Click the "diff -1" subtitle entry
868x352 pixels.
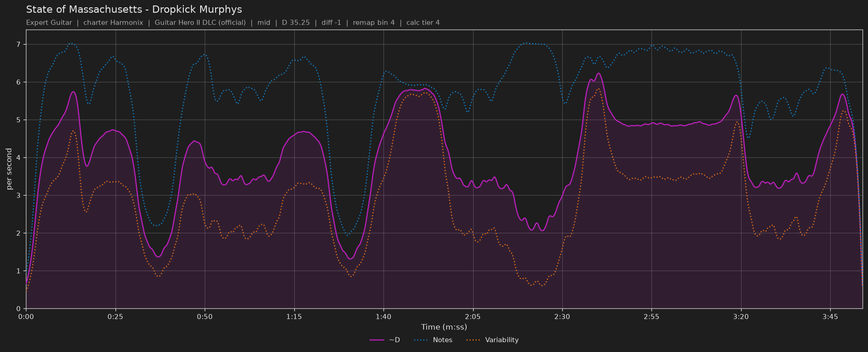[x=331, y=23]
